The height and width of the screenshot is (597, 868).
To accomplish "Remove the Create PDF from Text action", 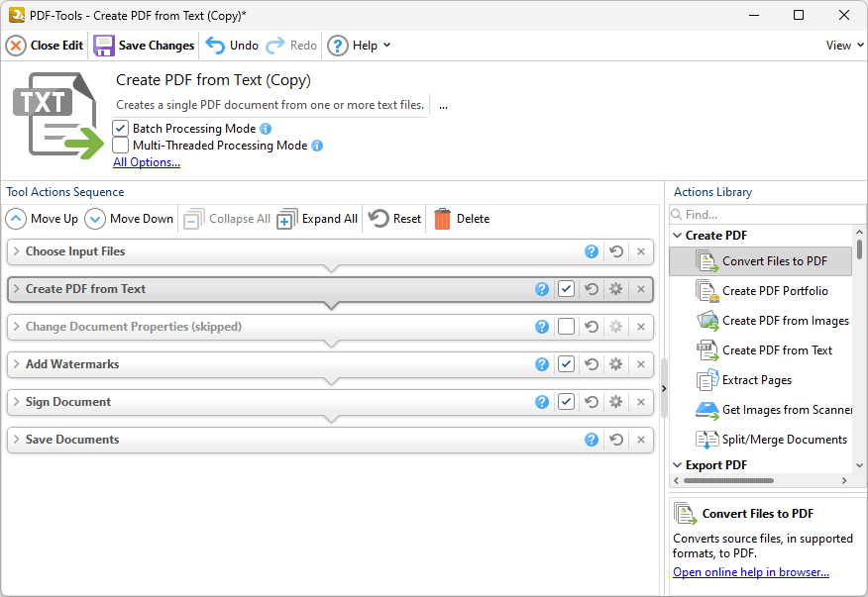I will point(641,289).
